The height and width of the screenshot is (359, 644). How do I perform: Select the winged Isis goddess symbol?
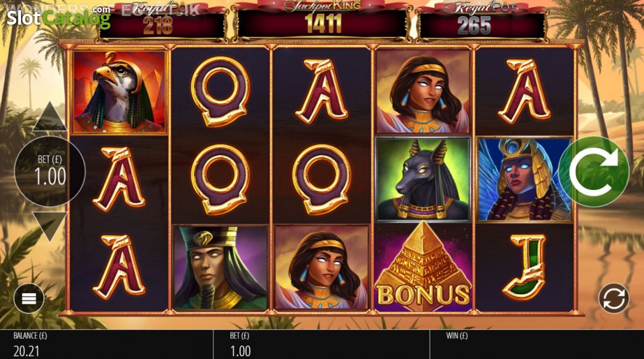click(524, 179)
